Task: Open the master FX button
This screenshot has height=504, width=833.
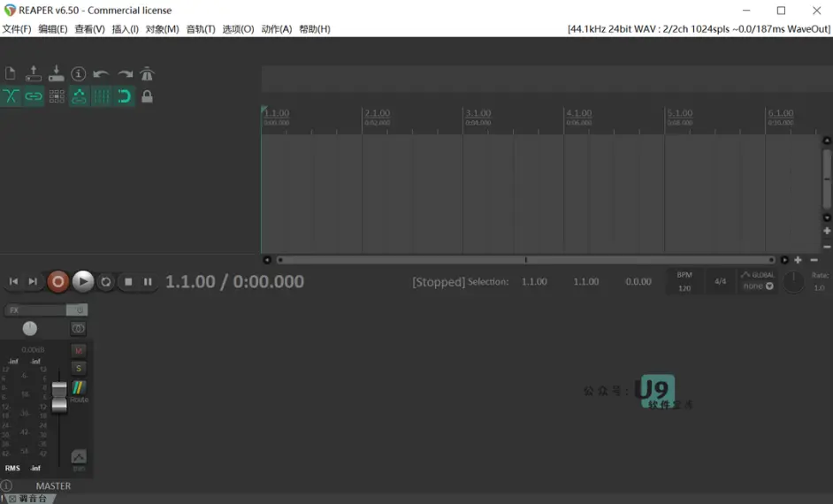Action: (35, 310)
